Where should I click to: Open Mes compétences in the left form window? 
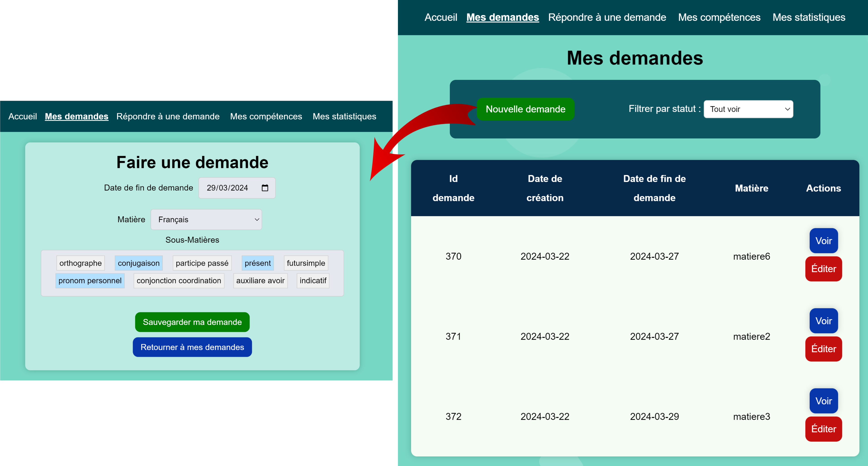[266, 117]
